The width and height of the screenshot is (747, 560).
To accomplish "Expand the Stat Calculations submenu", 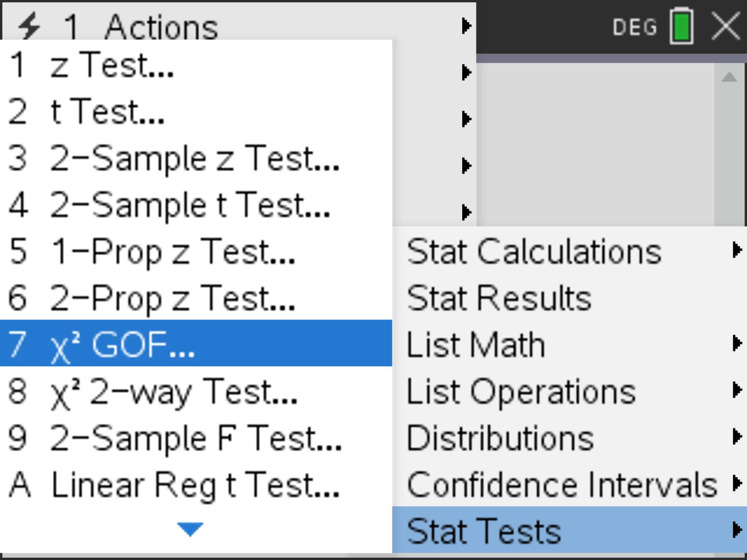I will (x=737, y=250).
